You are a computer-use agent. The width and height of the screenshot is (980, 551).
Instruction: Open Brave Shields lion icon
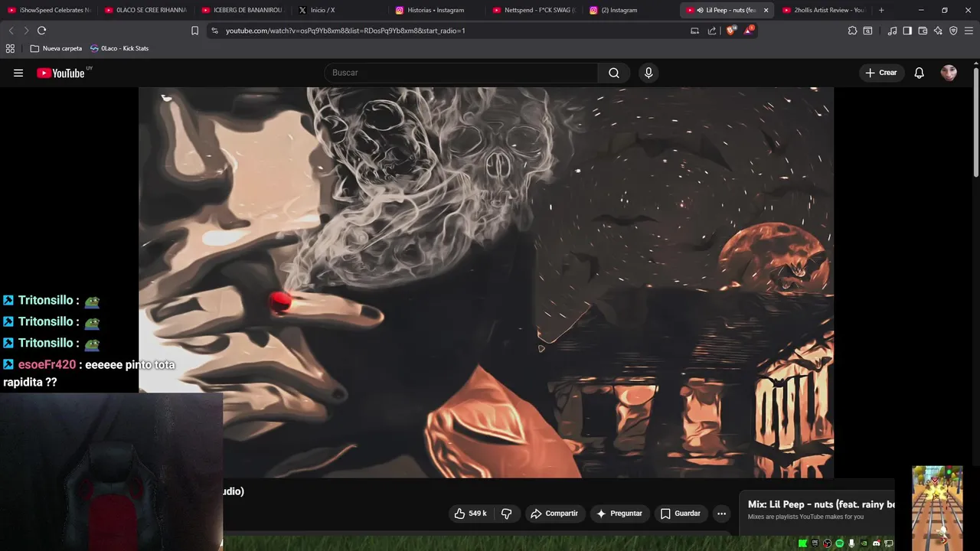(730, 31)
